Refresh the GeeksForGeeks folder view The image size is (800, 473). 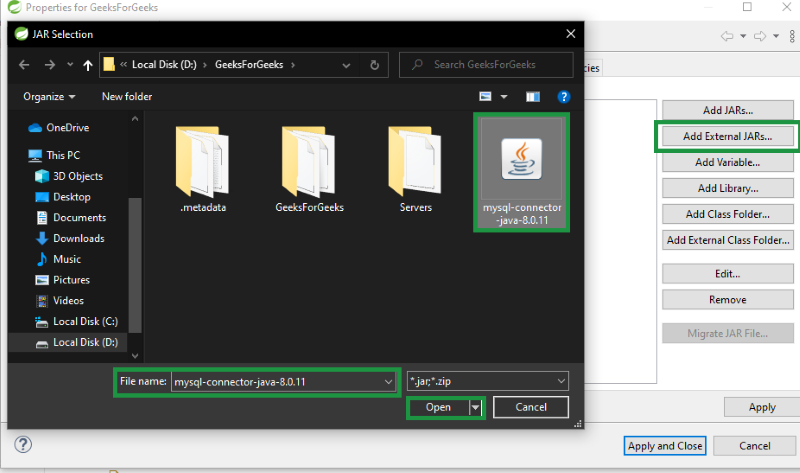coord(374,65)
